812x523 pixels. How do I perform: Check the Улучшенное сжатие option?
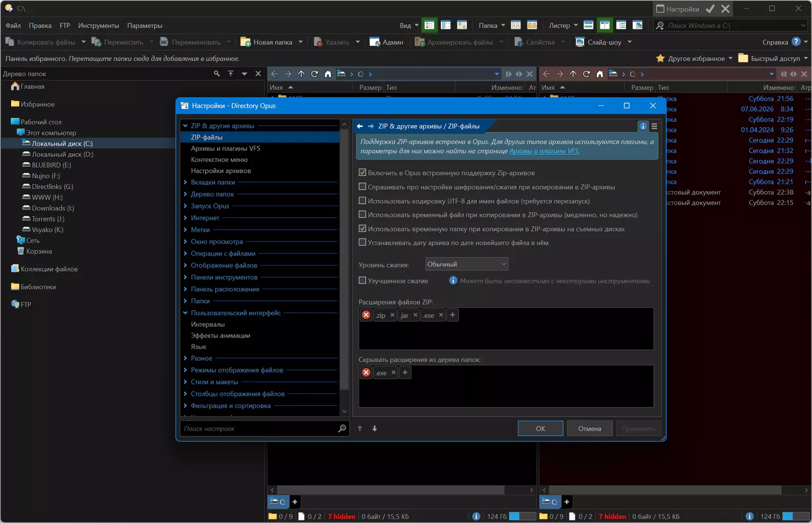coord(362,280)
